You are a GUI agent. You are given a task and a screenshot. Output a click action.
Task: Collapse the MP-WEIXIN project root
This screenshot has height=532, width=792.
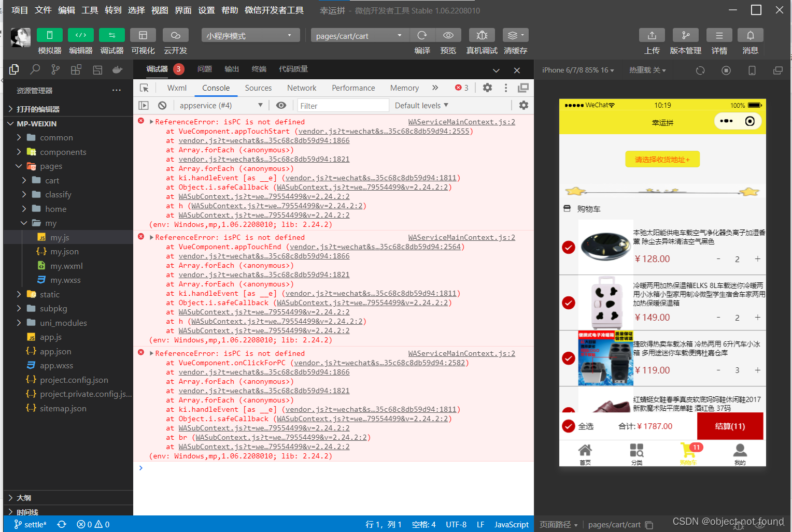tap(36, 124)
